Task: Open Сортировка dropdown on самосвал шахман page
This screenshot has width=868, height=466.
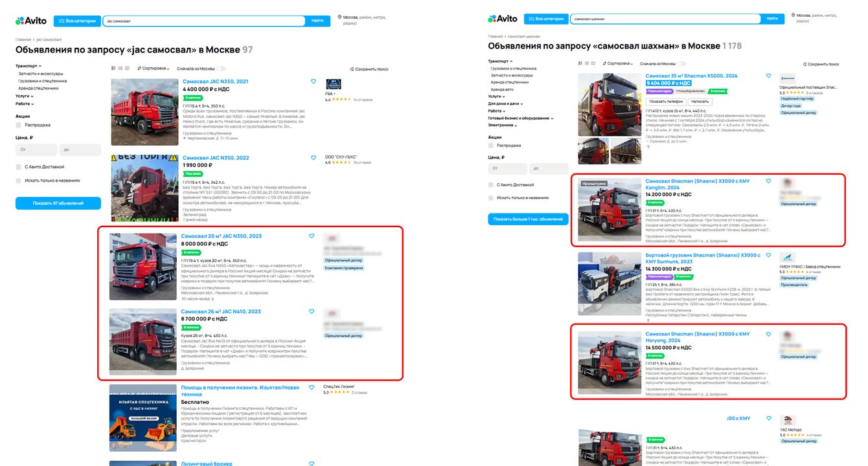Action: click(x=617, y=63)
